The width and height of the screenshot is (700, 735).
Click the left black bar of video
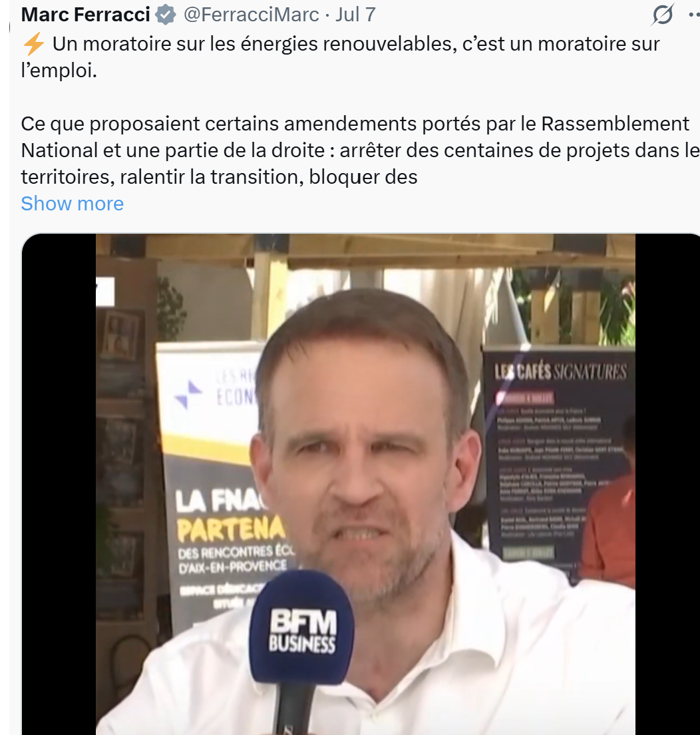(59, 484)
